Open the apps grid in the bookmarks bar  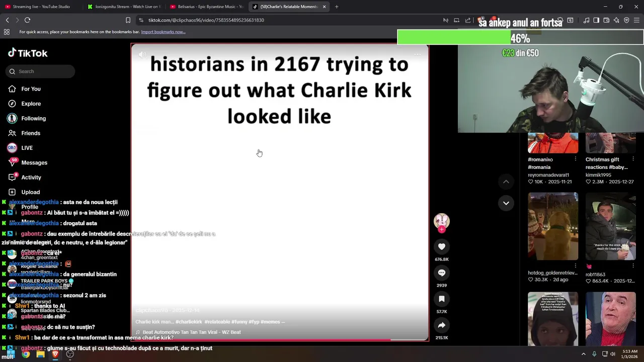[7, 32]
